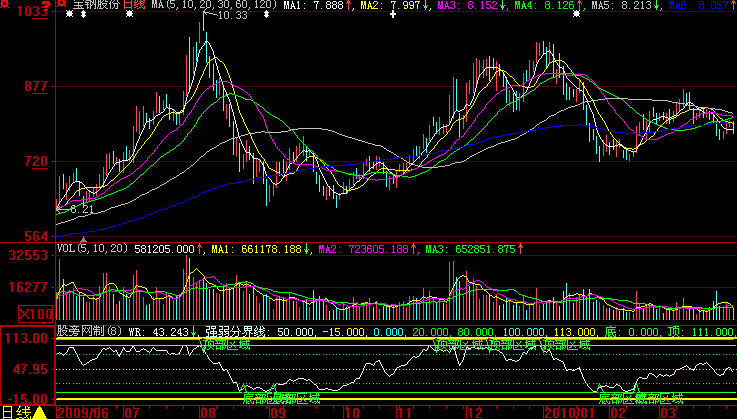Click the white star marker below MA4 value
Viewport: 737px width, 419px height.
pyautogui.click(x=574, y=16)
